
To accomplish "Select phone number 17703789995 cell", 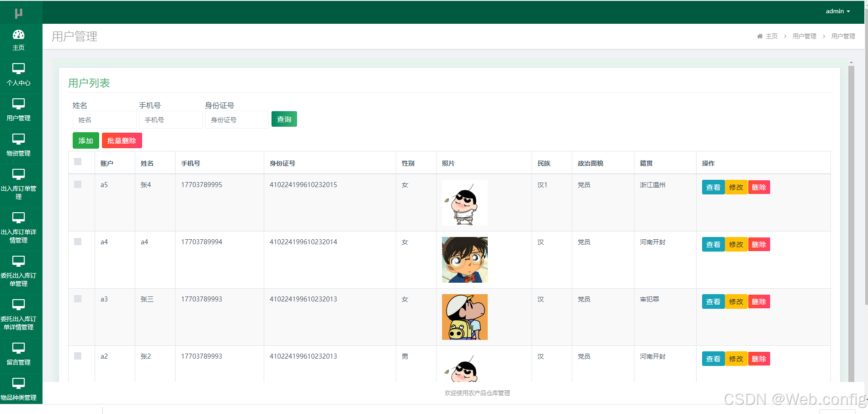I will pos(202,185).
